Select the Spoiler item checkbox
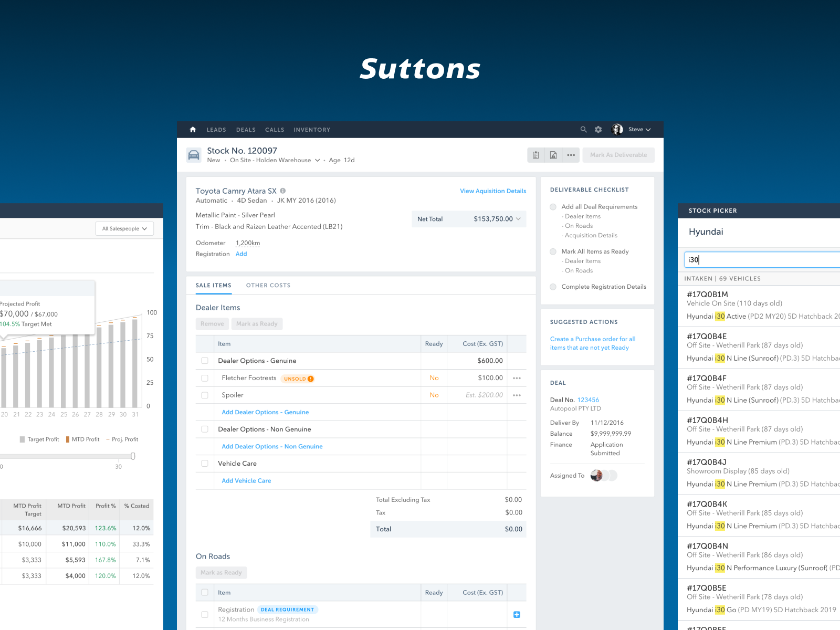 [x=205, y=395]
